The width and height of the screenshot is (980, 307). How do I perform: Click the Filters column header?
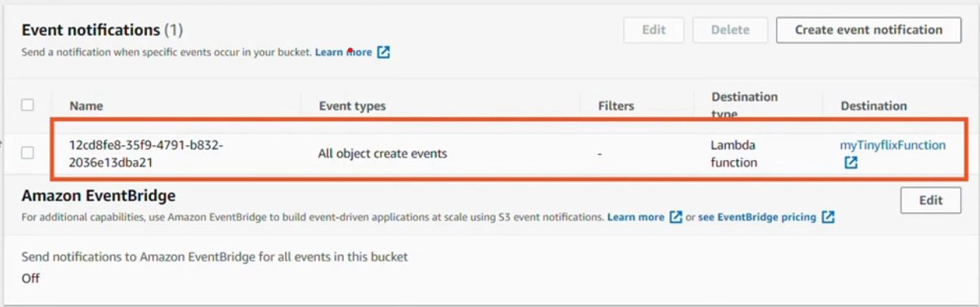(616, 106)
